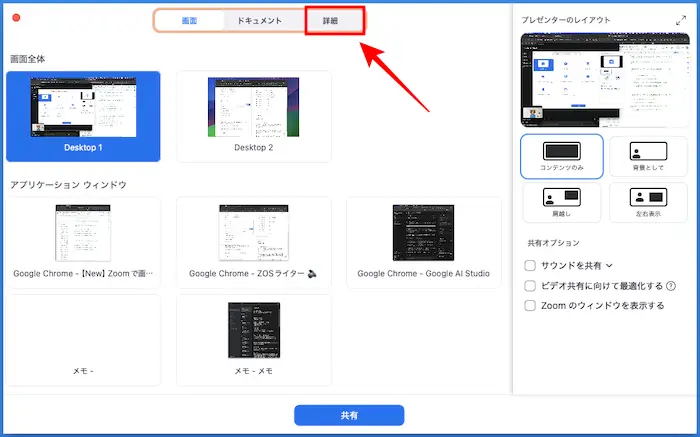Screen dimensions: 700x437
Task: Pick the Google Chrome - ZOS ライター window
Action: tap(254, 241)
